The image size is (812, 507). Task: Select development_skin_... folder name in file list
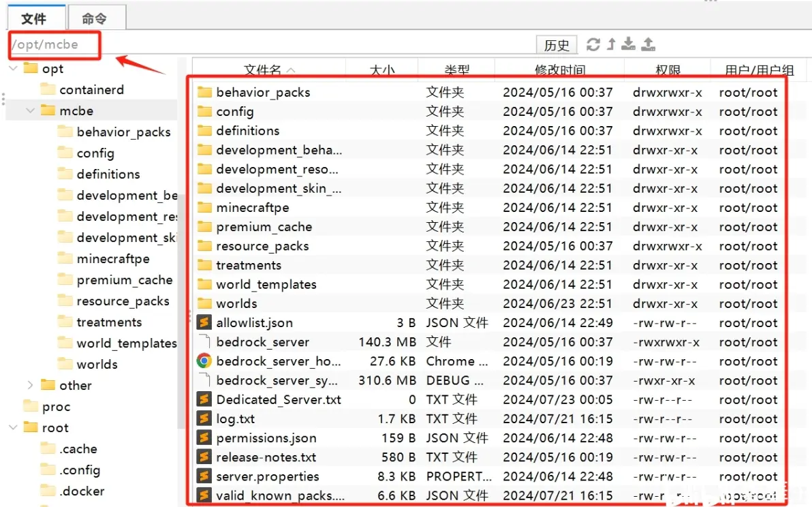[279, 188]
